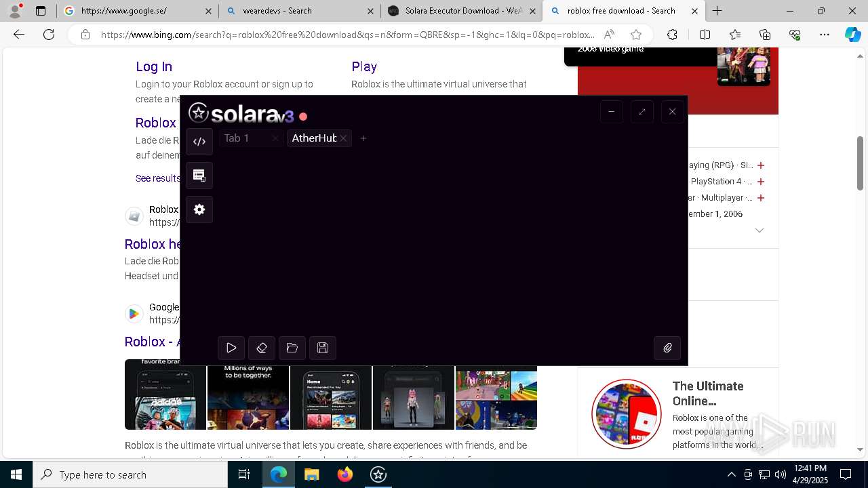Open the Edge Favorites list icon

point(735,35)
